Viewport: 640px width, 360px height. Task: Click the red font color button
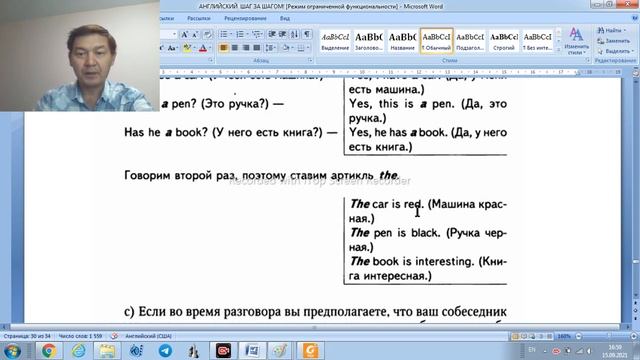[x=203, y=48]
